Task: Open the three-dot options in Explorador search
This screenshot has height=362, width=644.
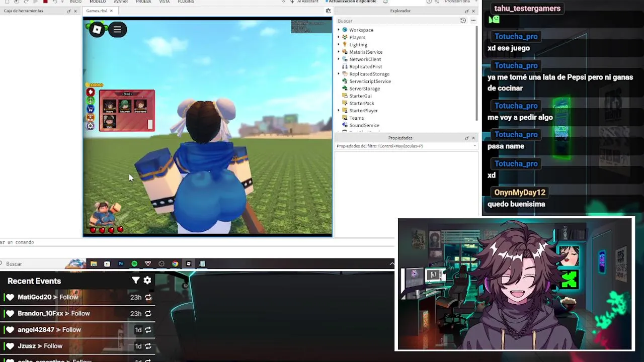Action: 473,21
